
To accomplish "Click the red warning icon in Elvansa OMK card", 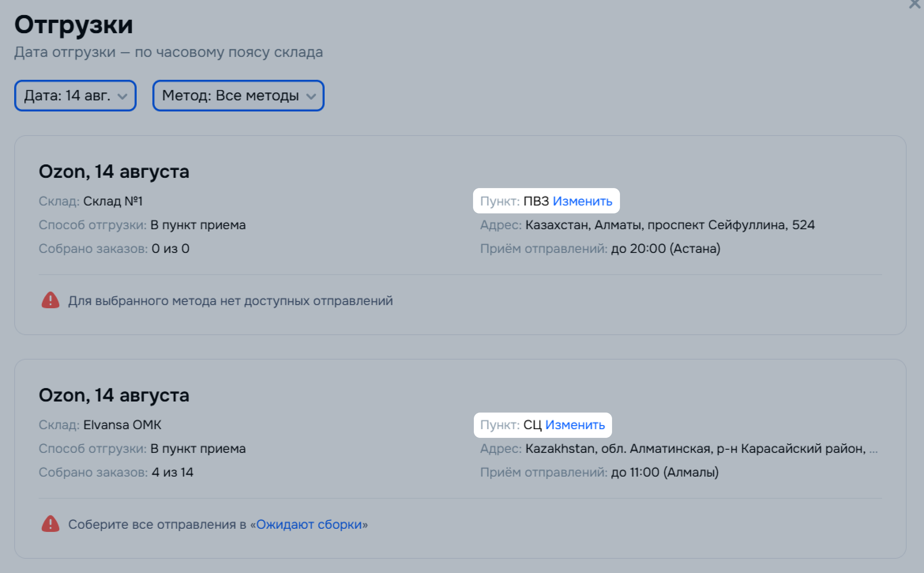I will (50, 524).
